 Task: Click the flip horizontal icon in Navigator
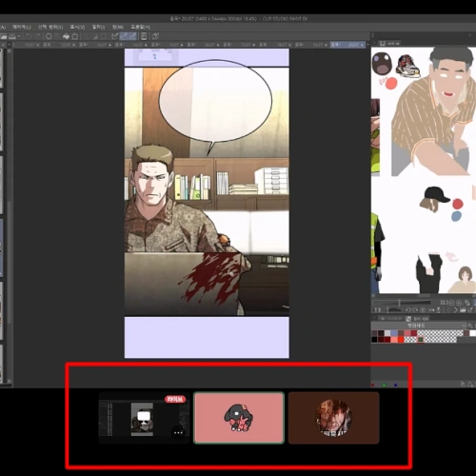tap(431, 309)
